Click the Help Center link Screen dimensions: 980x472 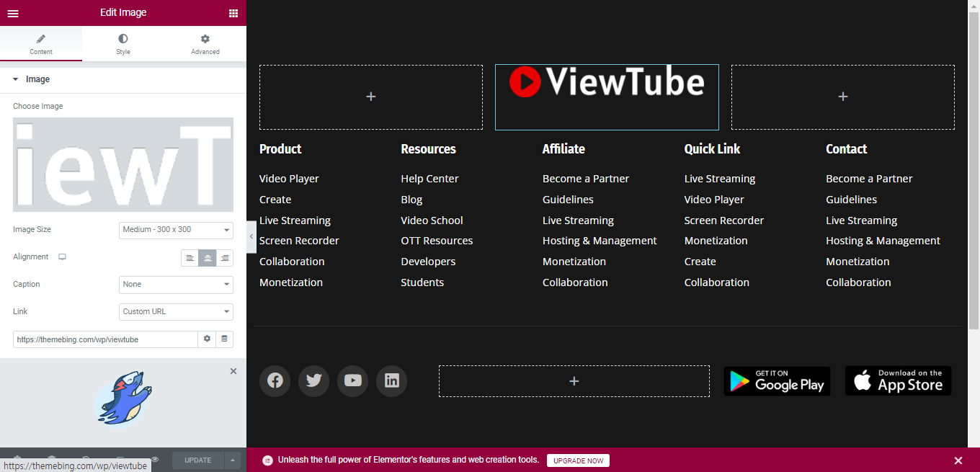[430, 179]
